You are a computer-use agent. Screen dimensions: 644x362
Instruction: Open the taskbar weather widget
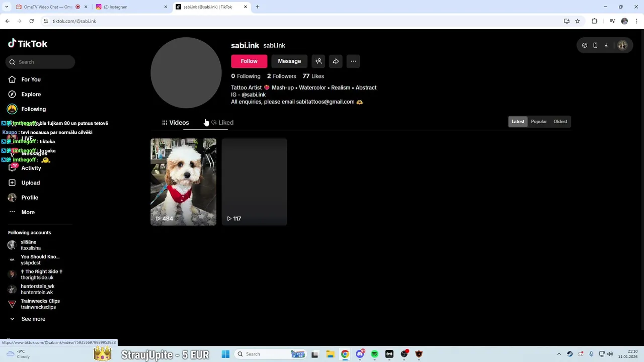click(x=18, y=354)
